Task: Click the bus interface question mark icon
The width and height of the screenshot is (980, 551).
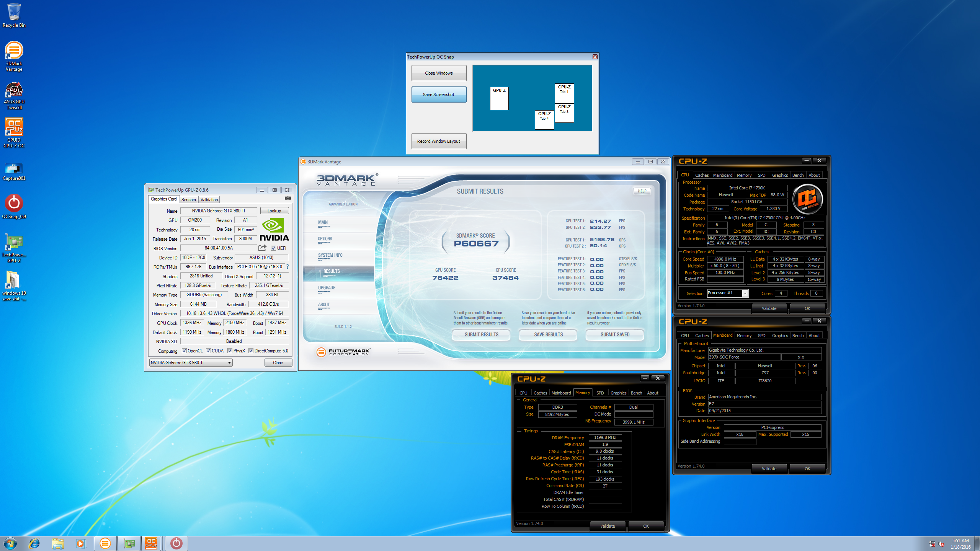Action: (287, 267)
